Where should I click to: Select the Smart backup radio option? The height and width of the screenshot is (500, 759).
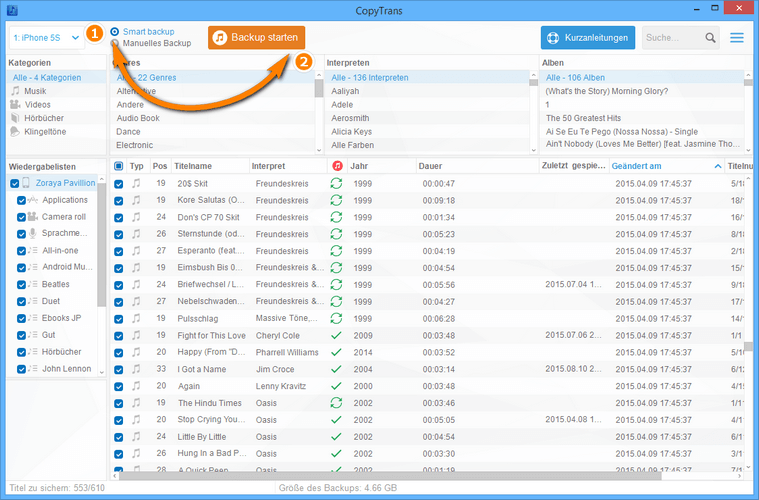(114, 31)
